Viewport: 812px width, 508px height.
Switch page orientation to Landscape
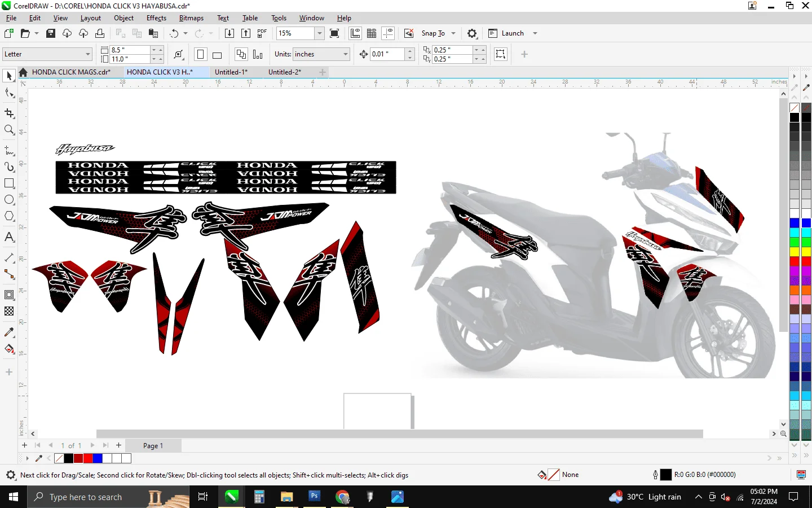coord(217,54)
